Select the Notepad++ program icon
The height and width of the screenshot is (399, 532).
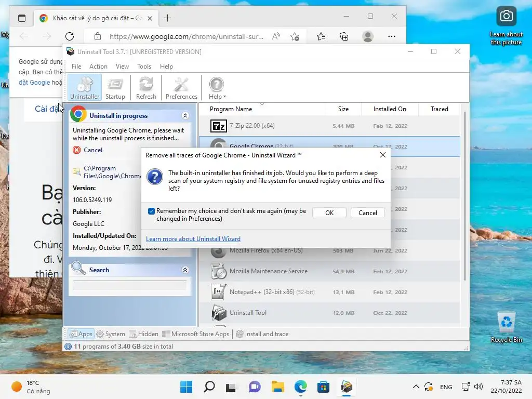218,292
